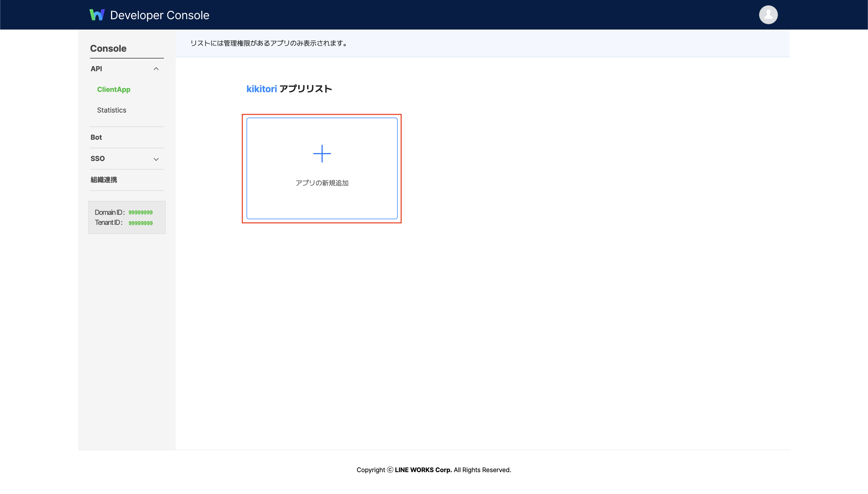Click the Domain ID label
Screen dimensions: 868x494
coord(110,212)
